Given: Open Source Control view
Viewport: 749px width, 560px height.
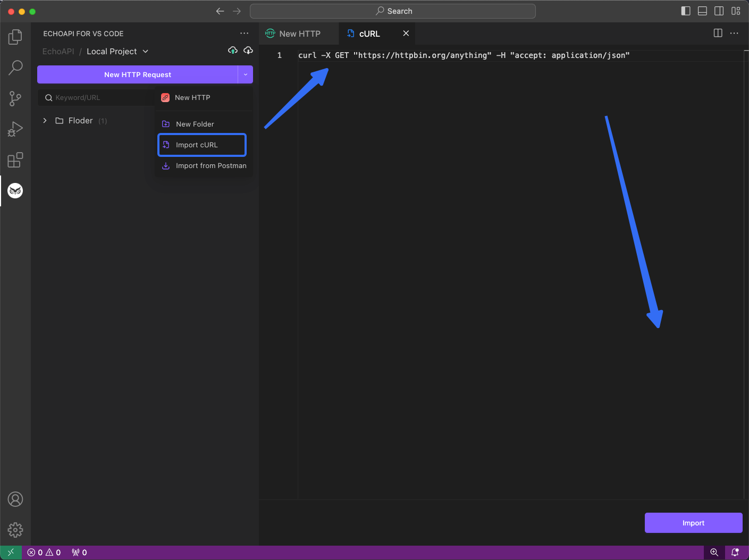Looking at the screenshot, I should click(15, 98).
